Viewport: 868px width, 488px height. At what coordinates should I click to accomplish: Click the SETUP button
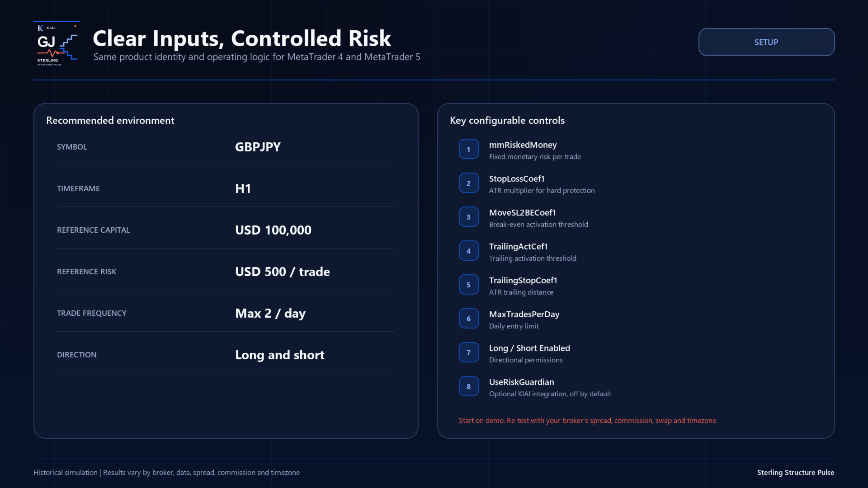point(766,42)
